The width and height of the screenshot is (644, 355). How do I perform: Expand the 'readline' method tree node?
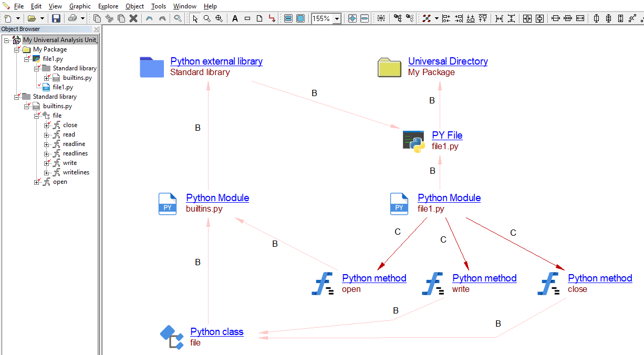pos(47,144)
